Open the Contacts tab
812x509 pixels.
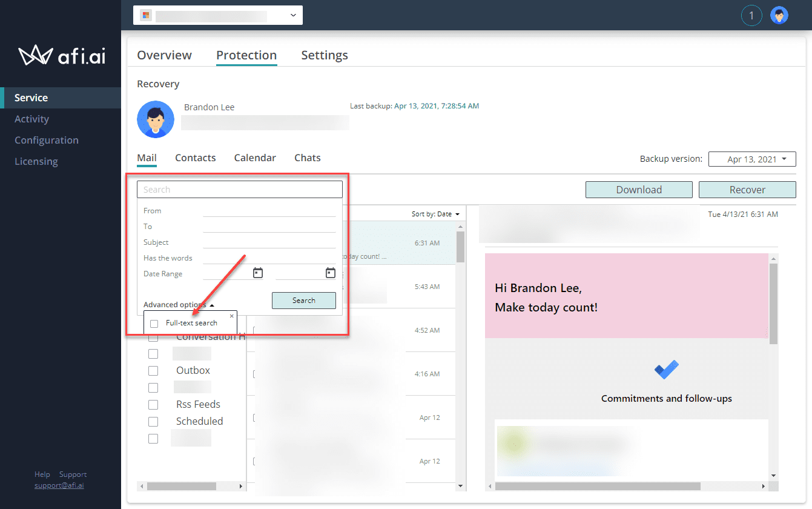pyautogui.click(x=195, y=158)
